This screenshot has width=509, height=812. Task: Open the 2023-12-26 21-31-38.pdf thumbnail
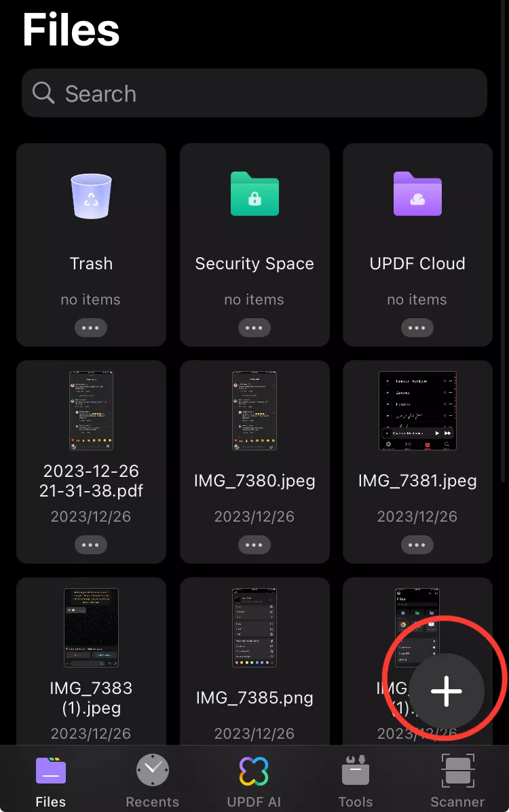tap(91, 410)
